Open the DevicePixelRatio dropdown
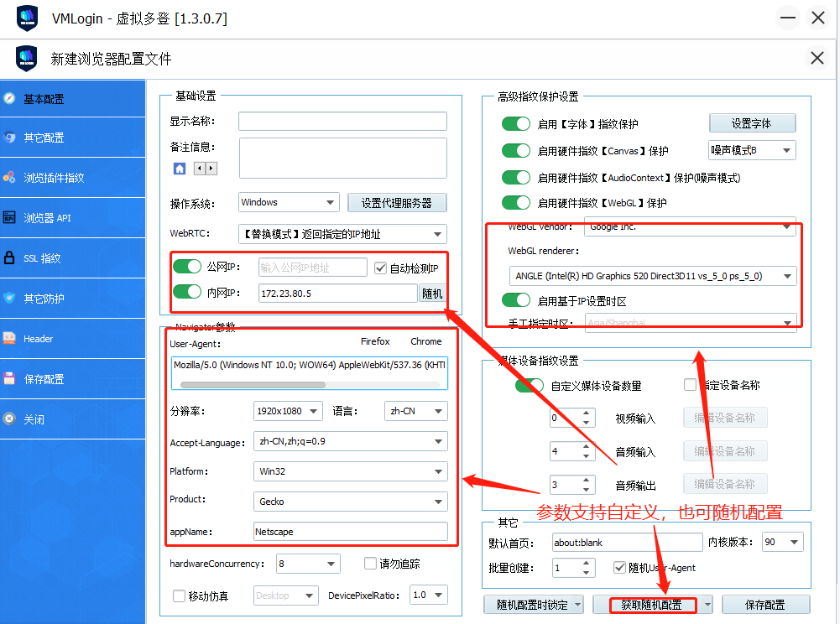Image resolution: width=840 pixels, height=624 pixels. [x=429, y=595]
